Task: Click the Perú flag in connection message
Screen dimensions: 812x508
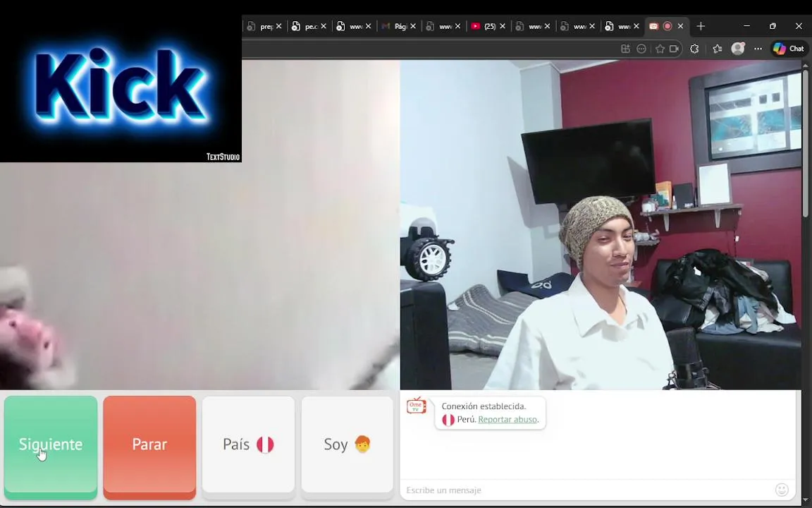Action: pyautogui.click(x=448, y=419)
